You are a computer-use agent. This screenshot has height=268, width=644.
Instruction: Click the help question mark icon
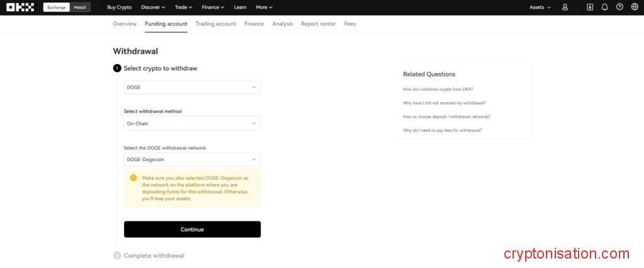coord(619,8)
